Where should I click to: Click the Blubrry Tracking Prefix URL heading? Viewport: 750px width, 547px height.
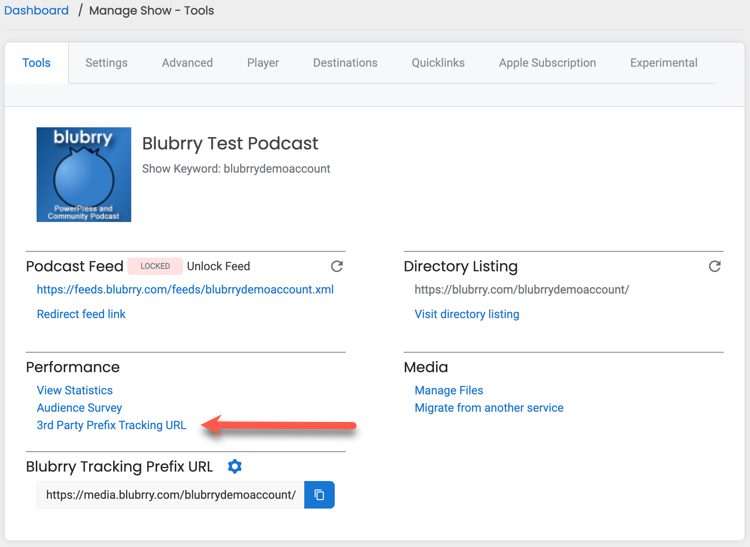coord(120,467)
